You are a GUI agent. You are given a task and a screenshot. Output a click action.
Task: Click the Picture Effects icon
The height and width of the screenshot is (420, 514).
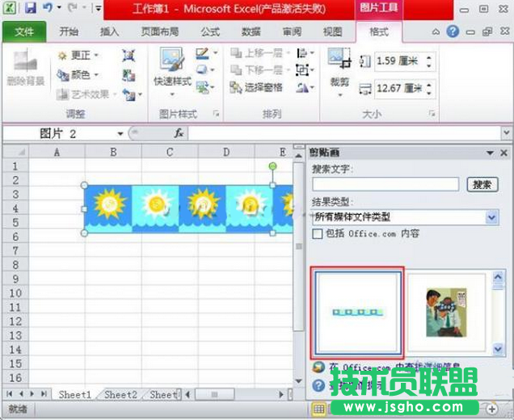(x=202, y=69)
